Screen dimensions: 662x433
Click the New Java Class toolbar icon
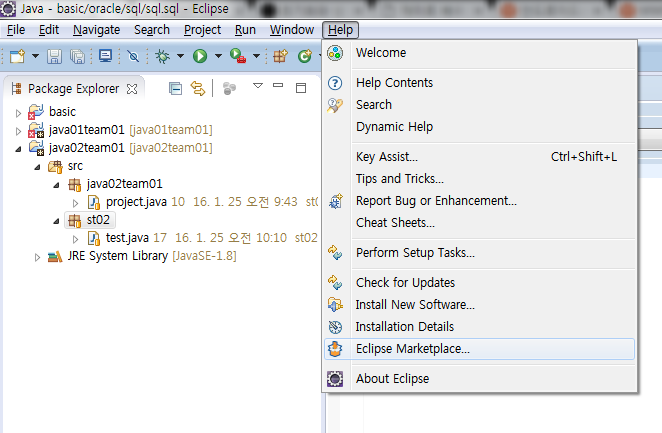(x=304, y=56)
